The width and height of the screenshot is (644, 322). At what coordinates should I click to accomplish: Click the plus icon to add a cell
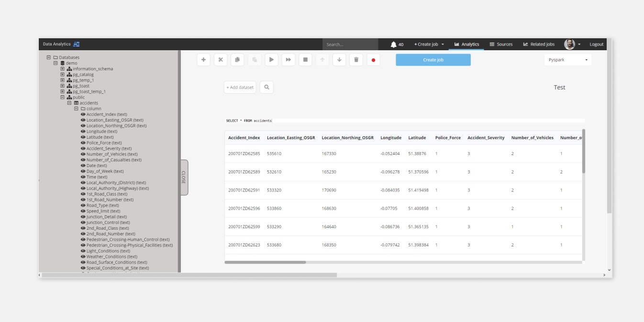[x=203, y=60]
